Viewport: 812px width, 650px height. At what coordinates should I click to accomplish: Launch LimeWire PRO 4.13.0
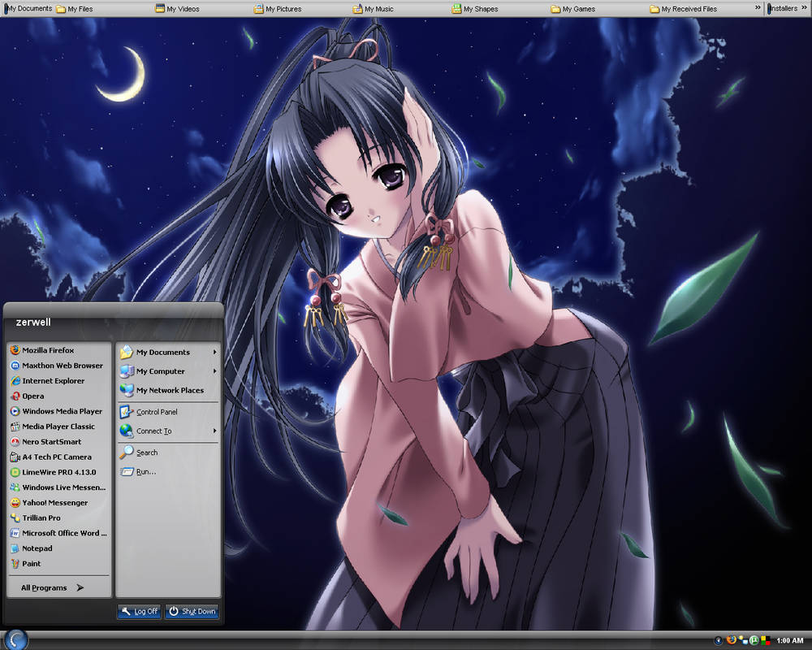(59, 472)
